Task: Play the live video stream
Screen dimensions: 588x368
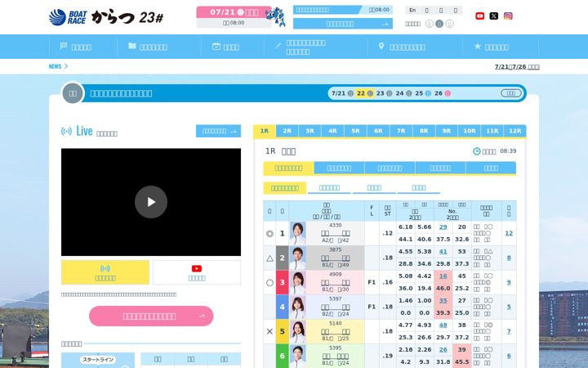Action: pyautogui.click(x=151, y=202)
